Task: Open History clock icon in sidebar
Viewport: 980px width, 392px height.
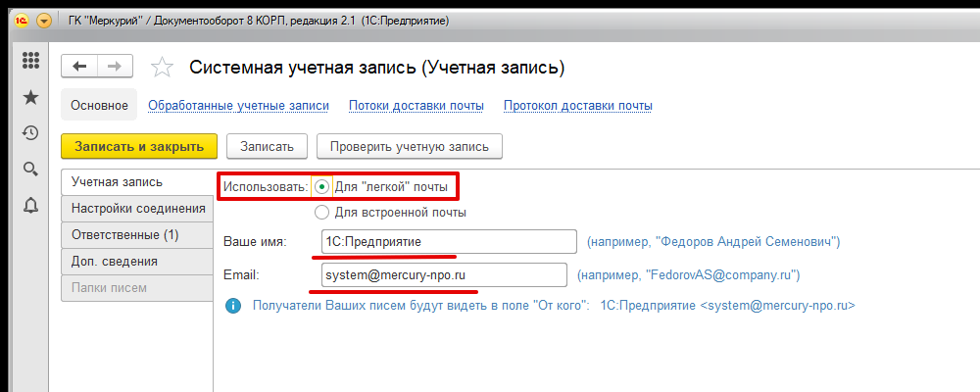Action: point(30,133)
